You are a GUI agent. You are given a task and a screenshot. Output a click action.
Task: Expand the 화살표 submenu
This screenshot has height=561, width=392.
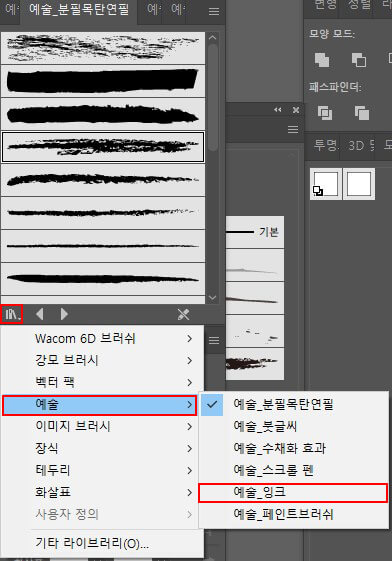point(102,492)
